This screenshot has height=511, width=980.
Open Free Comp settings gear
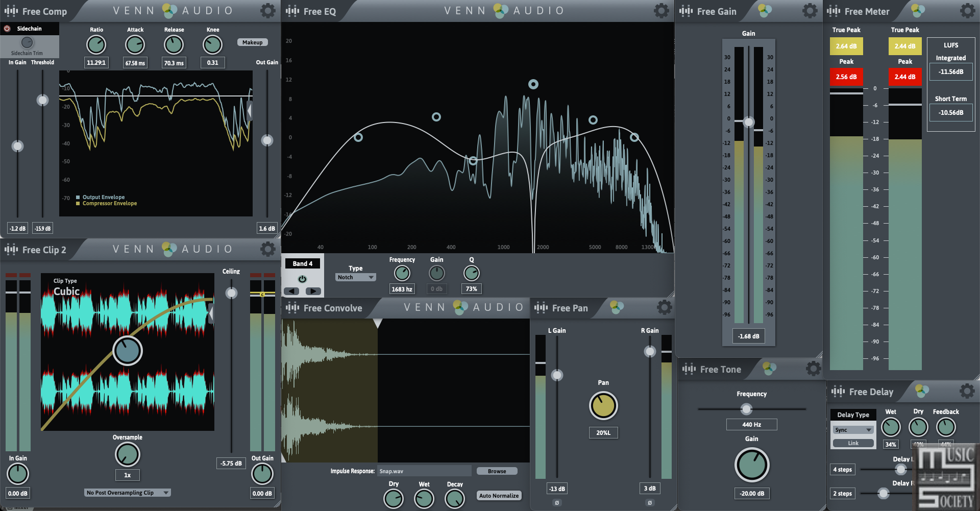click(x=267, y=10)
